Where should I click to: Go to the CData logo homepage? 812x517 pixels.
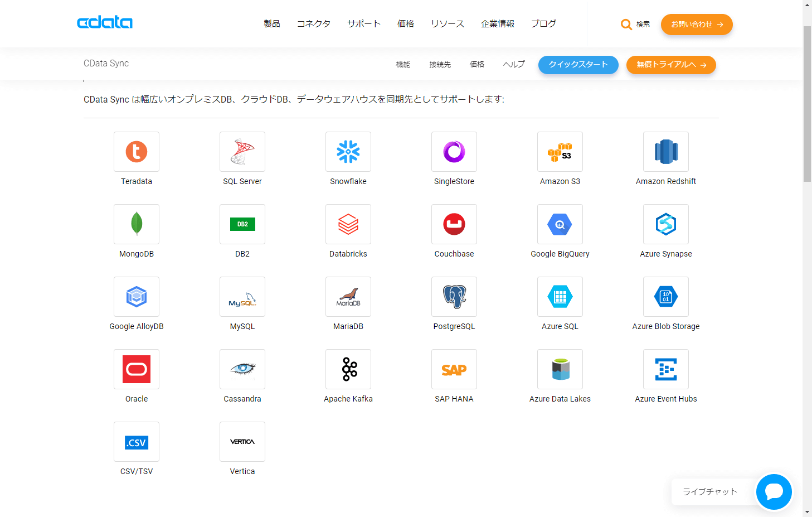click(105, 22)
